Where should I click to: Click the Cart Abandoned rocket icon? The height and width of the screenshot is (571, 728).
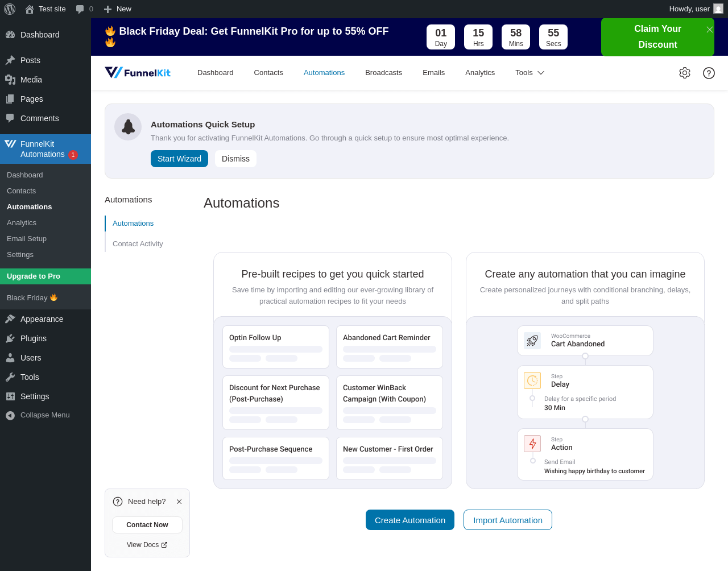coord(532,341)
